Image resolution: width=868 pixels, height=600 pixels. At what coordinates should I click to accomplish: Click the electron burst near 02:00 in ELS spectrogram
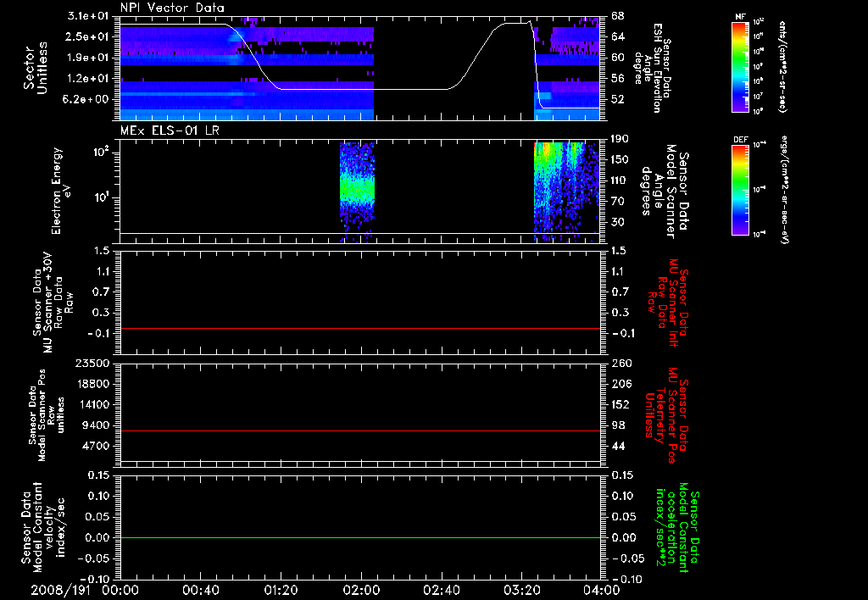point(357,191)
